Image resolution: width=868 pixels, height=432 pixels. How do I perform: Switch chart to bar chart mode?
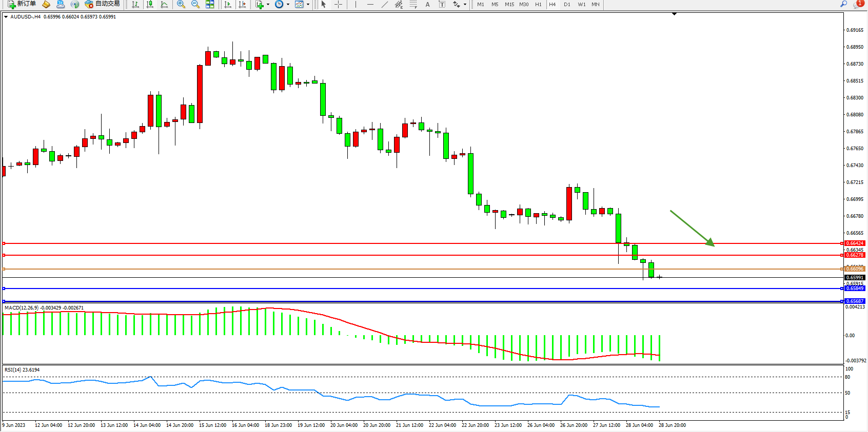point(135,4)
